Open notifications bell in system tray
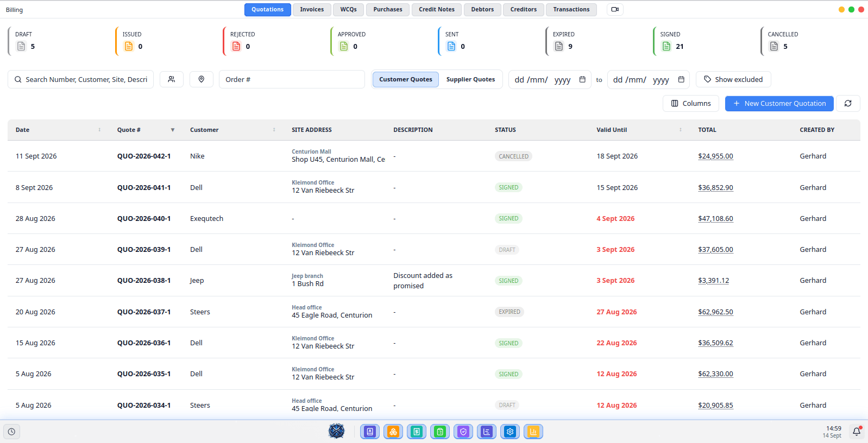The image size is (868, 443). [x=857, y=432]
